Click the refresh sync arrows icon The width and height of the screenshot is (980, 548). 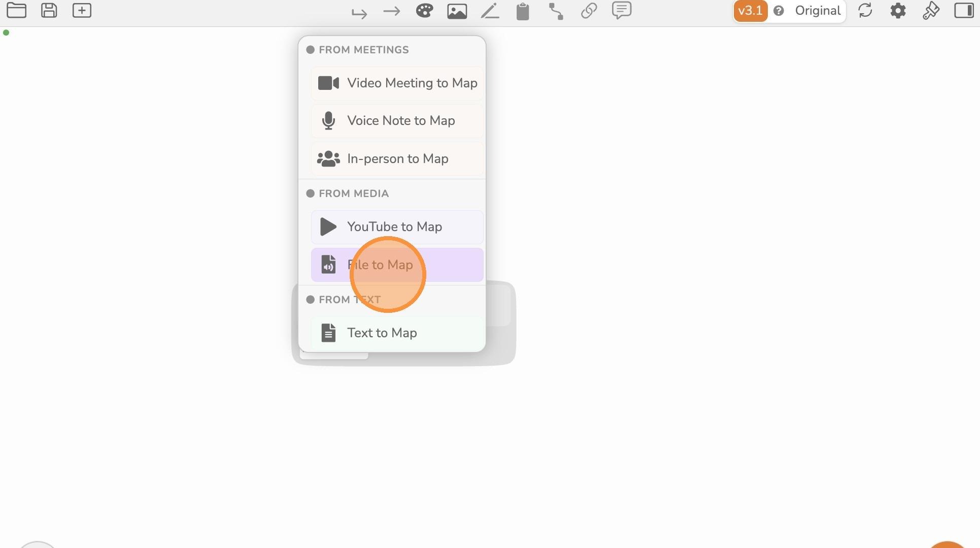865,11
